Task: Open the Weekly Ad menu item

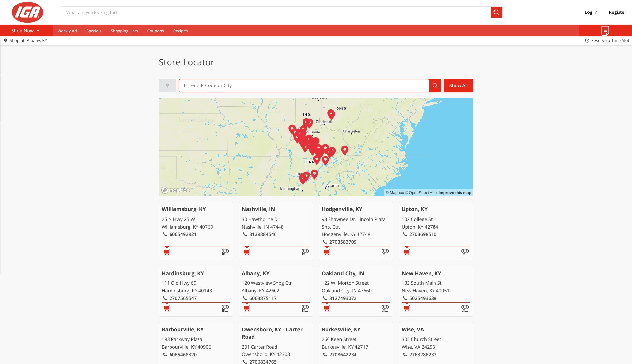Action: click(x=67, y=31)
